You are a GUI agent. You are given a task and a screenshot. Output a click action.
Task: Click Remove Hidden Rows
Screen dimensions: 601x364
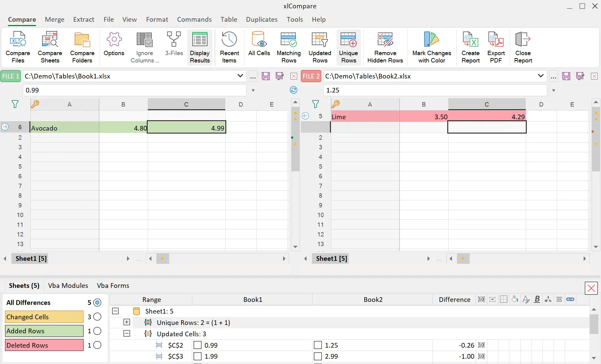(x=385, y=47)
